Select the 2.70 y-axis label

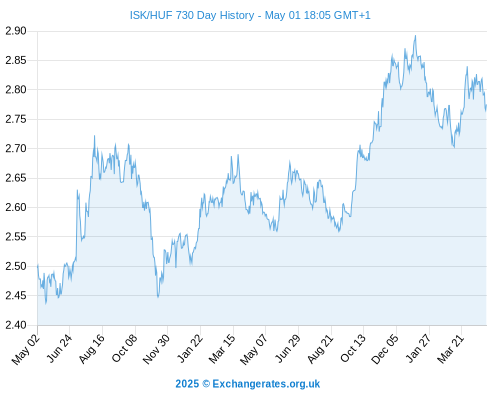click(16, 148)
